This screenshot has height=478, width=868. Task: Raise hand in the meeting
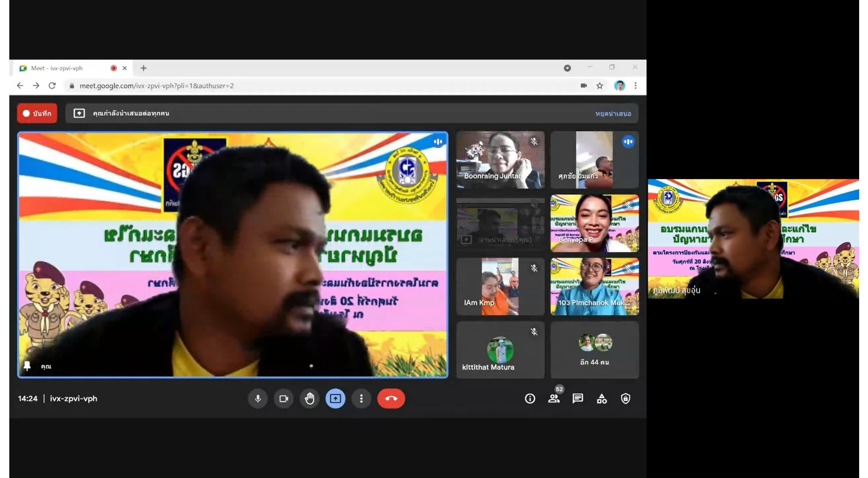309,398
